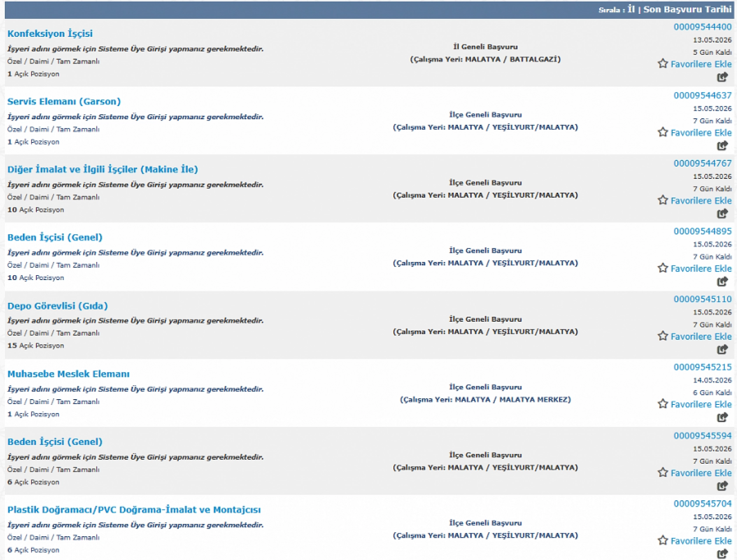The width and height of the screenshot is (737, 560).
Task: Click Favorilere Ekle for Plastik Doğramacı
Action: point(701,541)
